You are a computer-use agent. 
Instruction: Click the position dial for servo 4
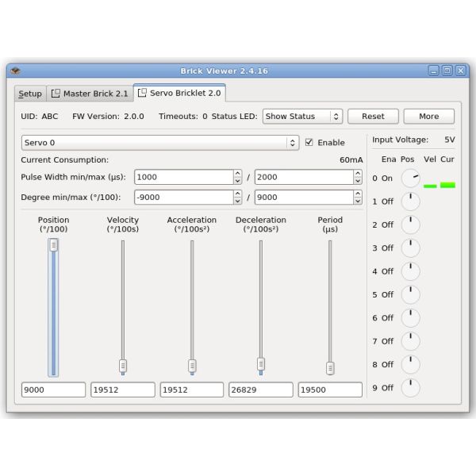point(410,271)
